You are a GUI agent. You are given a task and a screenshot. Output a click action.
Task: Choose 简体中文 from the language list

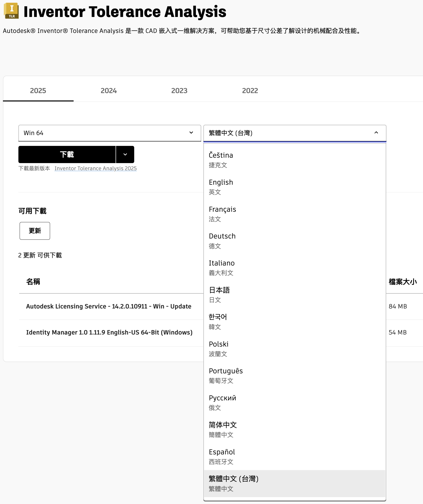(x=223, y=429)
